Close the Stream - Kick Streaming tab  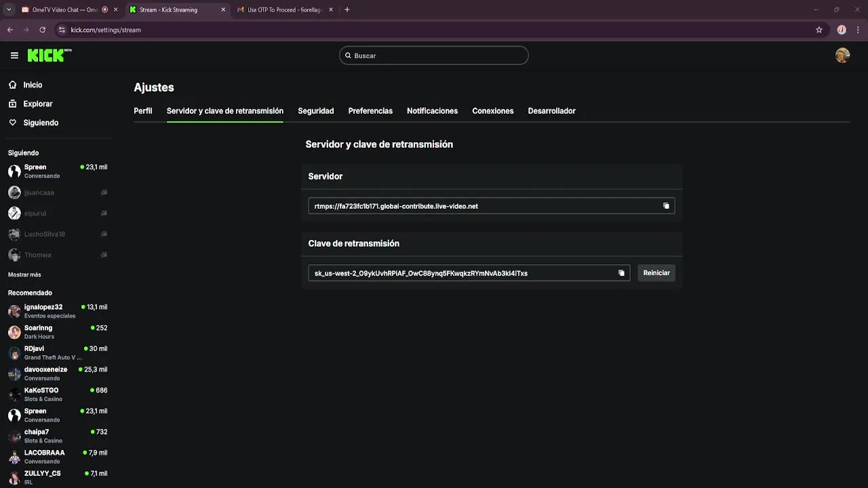click(x=223, y=9)
